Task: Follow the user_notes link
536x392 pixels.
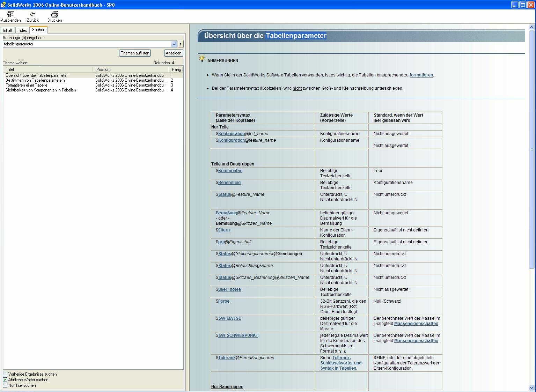Action: [229, 289]
